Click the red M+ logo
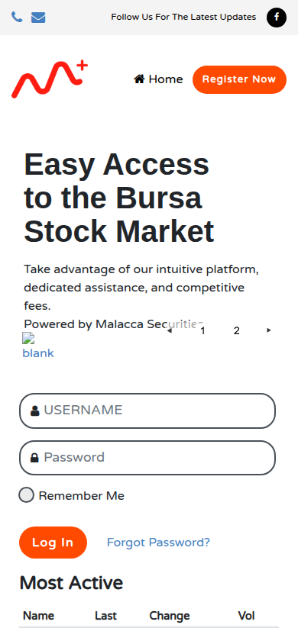This screenshot has height=644, width=298. pyautogui.click(x=50, y=79)
